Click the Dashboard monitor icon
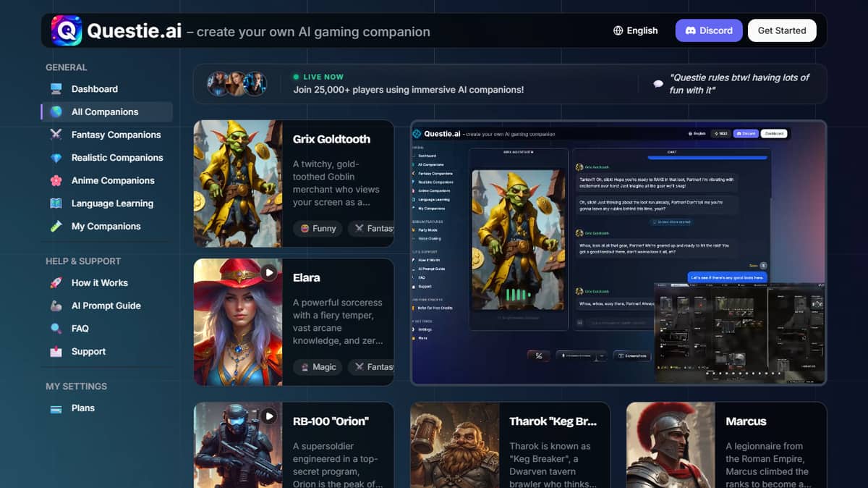The width and height of the screenshot is (868, 488). click(56, 89)
